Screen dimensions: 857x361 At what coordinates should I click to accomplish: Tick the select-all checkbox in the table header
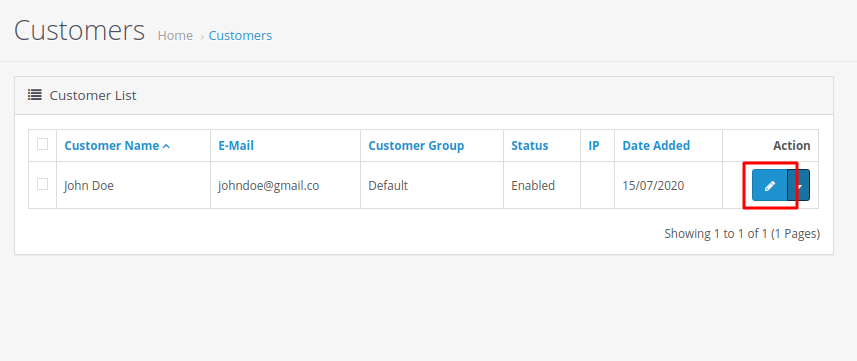pos(42,144)
